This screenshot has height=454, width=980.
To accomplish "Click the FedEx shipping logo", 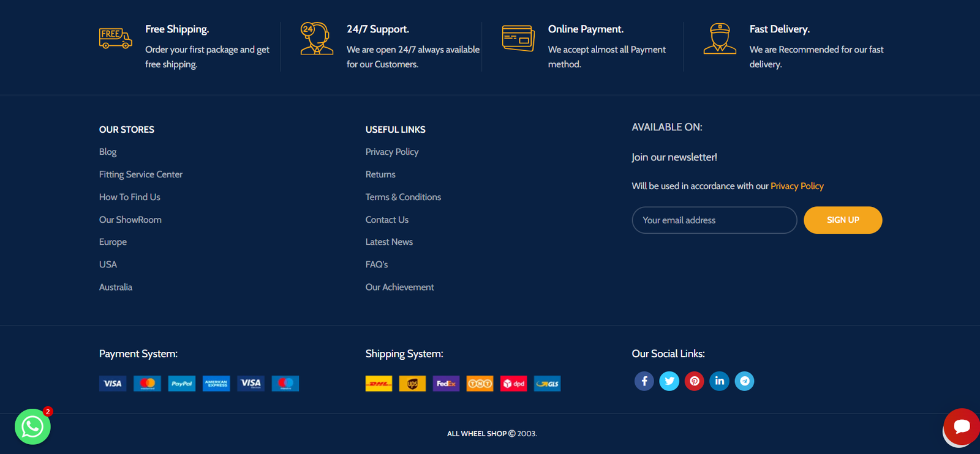I will point(446,384).
